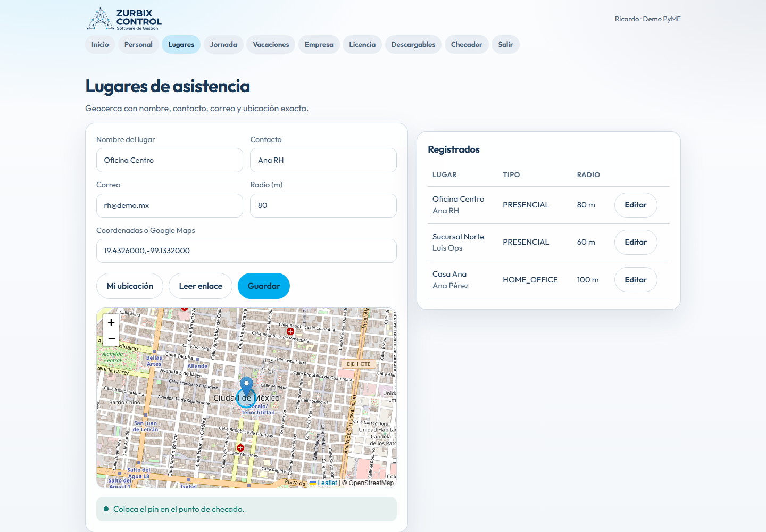Click the Ana Pérez contact text
The height and width of the screenshot is (532, 766).
[x=451, y=286]
